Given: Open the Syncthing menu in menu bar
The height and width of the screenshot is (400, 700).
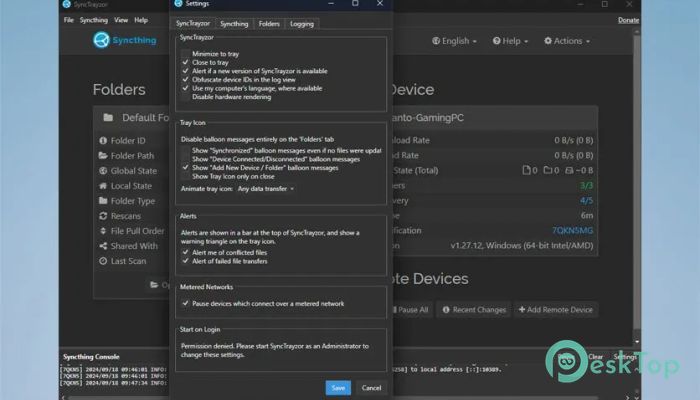Looking at the screenshot, I should point(94,20).
